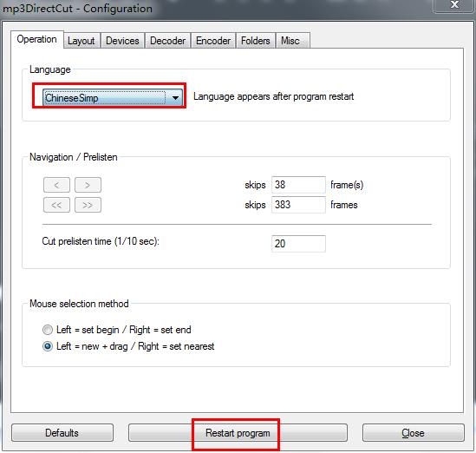Switch to the Operation tab
This screenshot has width=476, height=453.
(36, 39)
